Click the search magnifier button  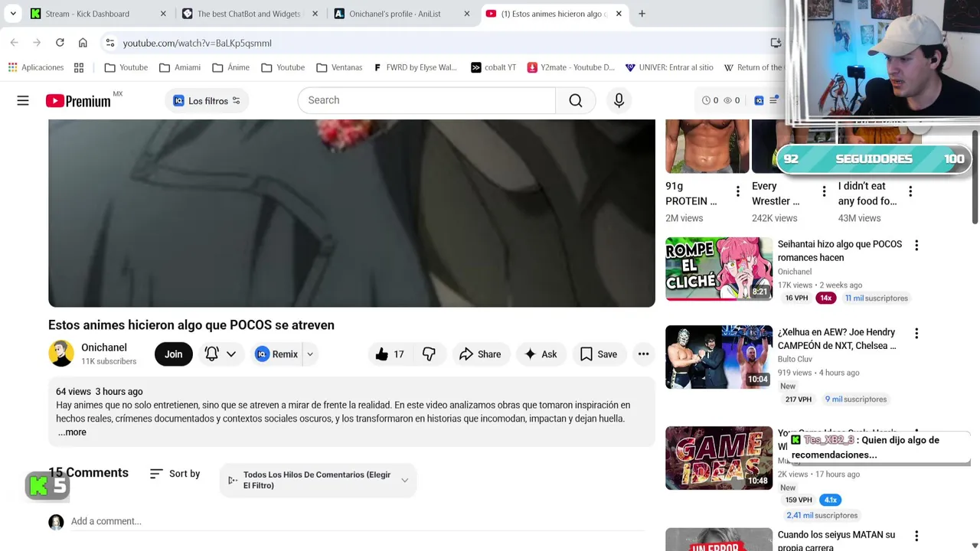[576, 100]
